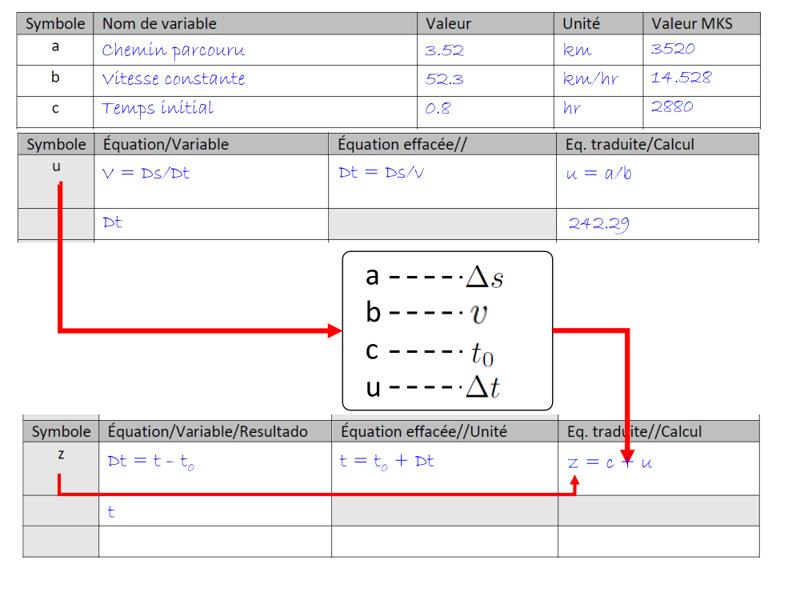Click the cleared equation 'Dt = Ds/V'

click(x=381, y=173)
